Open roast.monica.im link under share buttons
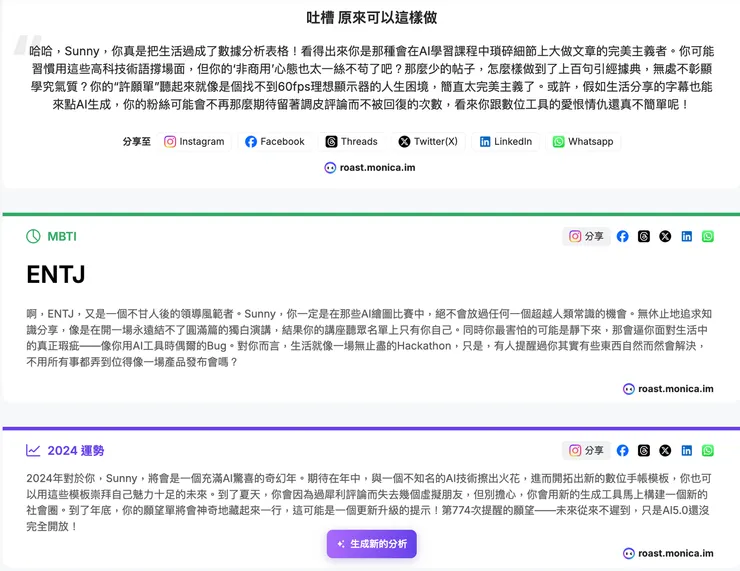The image size is (740, 571). point(370,168)
